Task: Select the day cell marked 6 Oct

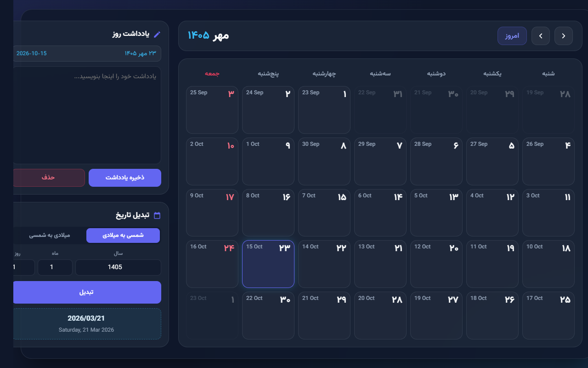Action: coord(380,213)
